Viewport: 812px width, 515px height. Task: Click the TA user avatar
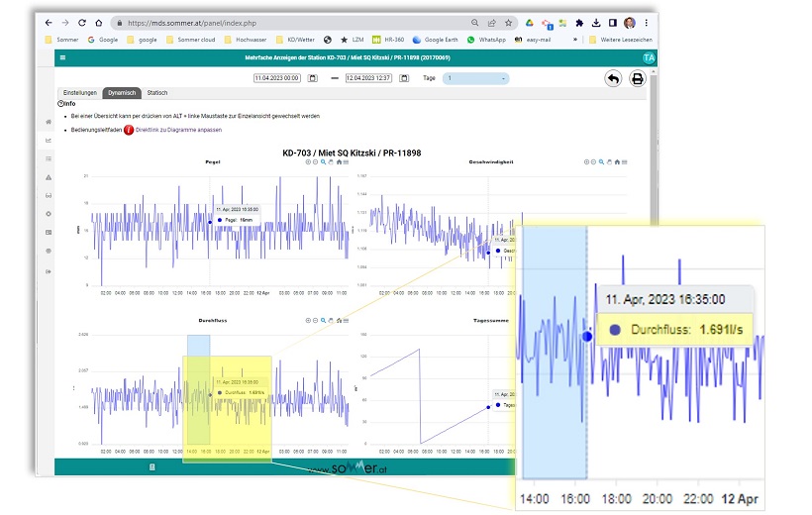tap(649, 58)
